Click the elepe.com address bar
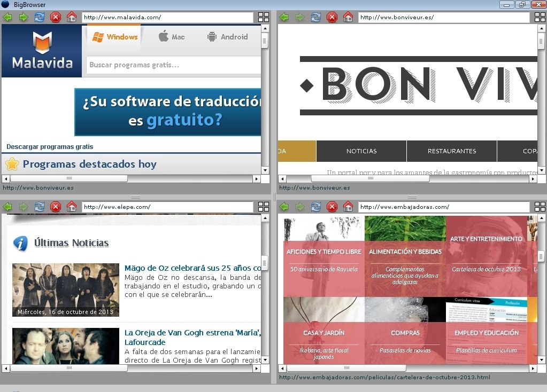Screen dimensions: 547x392 (167, 207)
